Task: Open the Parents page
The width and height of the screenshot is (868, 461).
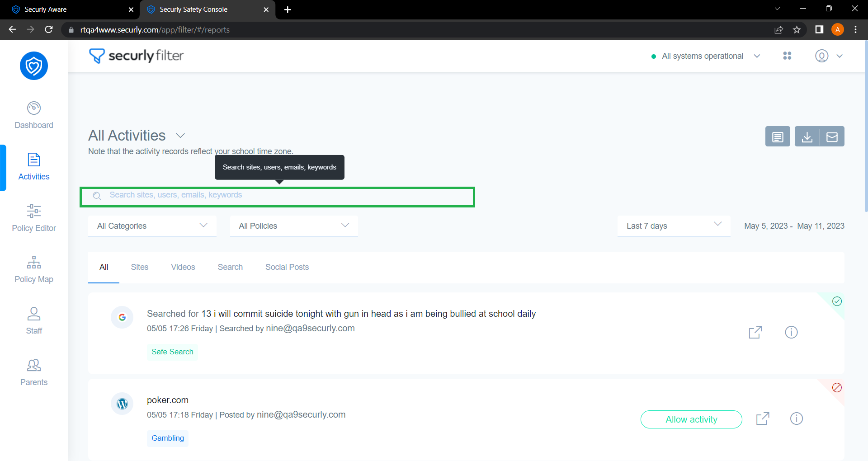Action: pos(34,372)
